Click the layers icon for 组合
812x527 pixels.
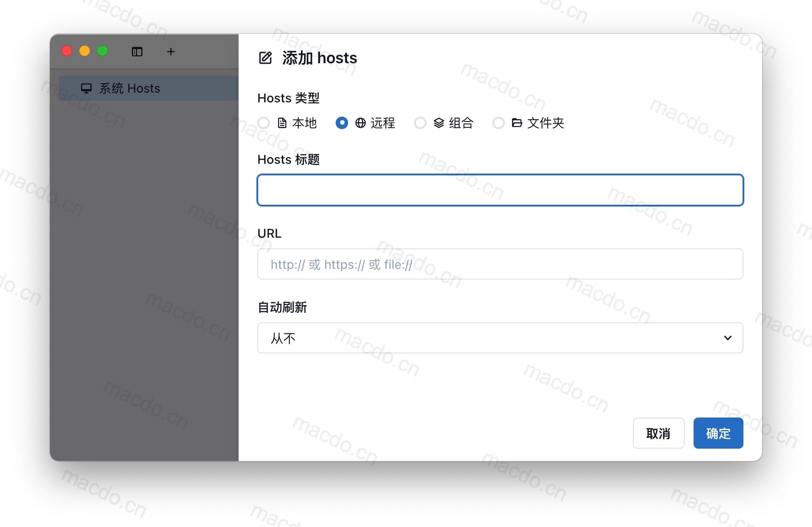point(439,123)
